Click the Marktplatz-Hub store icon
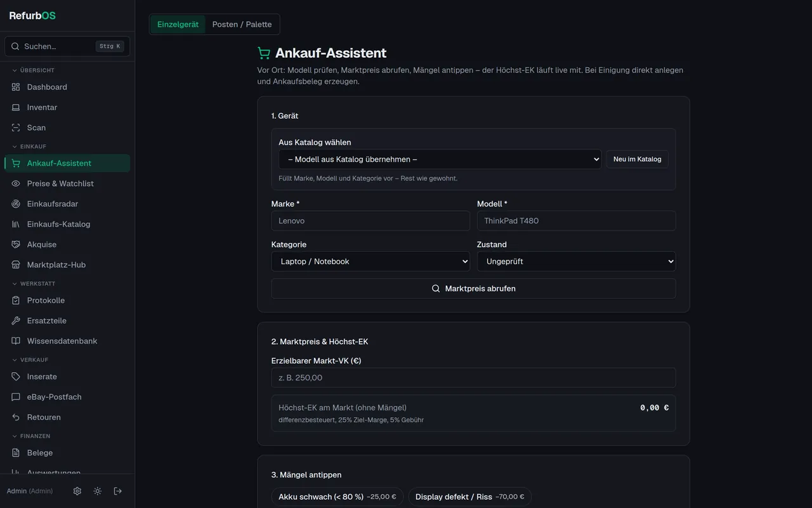This screenshot has height=508, width=812. coord(16,265)
